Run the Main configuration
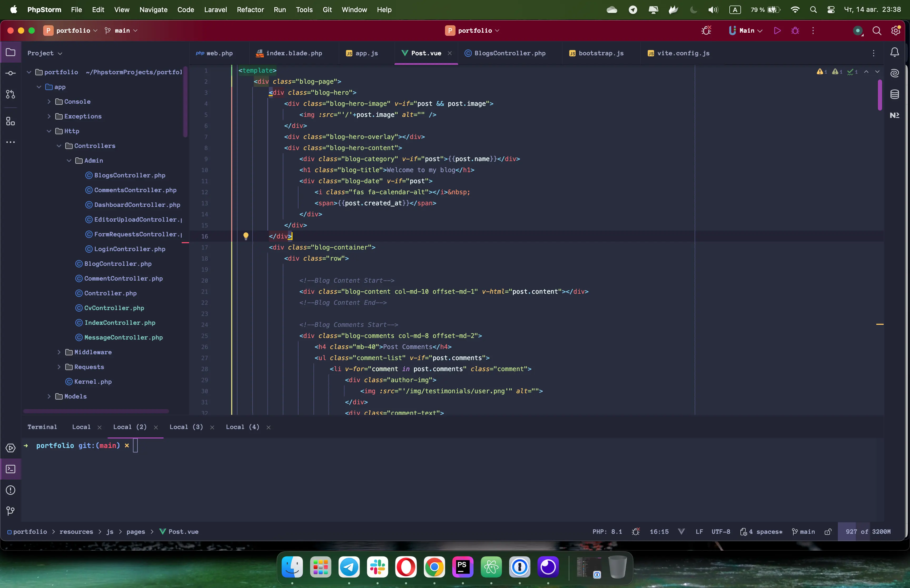This screenshot has height=588, width=910. (777, 31)
